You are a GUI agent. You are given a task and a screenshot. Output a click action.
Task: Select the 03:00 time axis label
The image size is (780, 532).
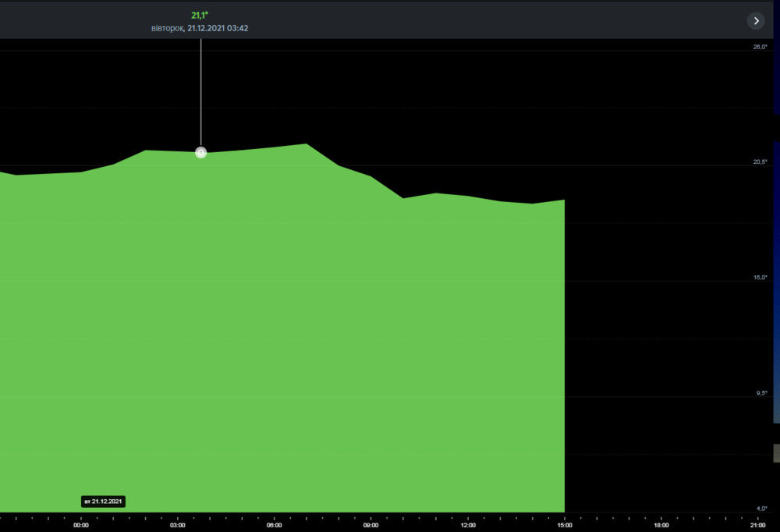[x=178, y=525]
